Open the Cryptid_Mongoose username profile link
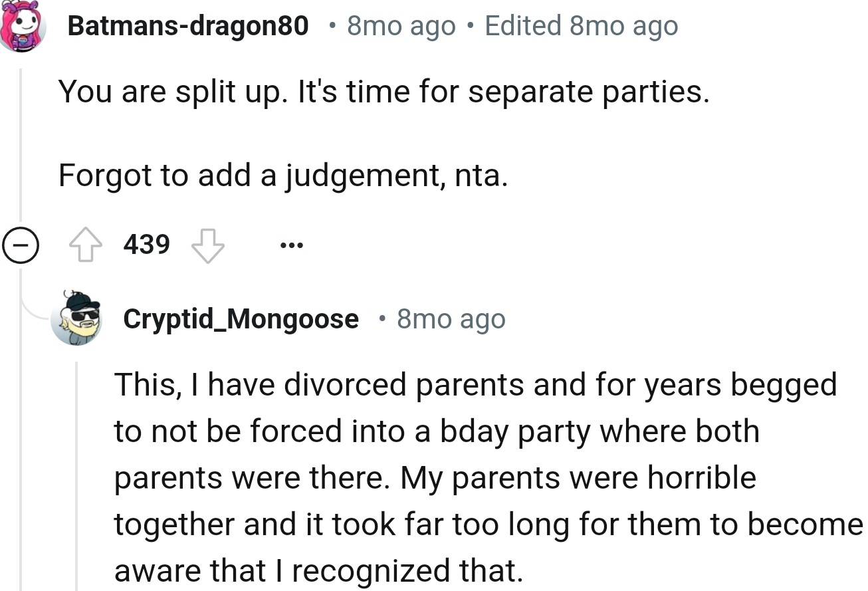This screenshot has width=868, height=591. point(241,319)
